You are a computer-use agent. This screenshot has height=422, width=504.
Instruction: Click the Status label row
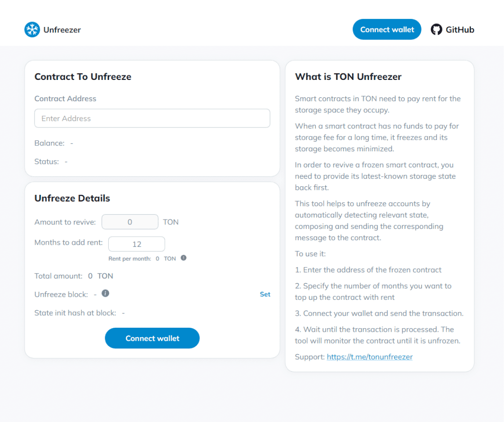[51, 162]
